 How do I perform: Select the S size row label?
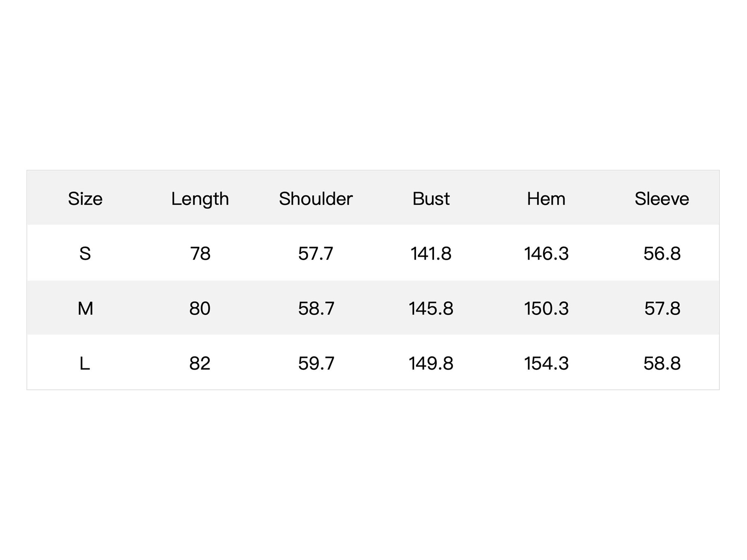click(x=85, y=253)
